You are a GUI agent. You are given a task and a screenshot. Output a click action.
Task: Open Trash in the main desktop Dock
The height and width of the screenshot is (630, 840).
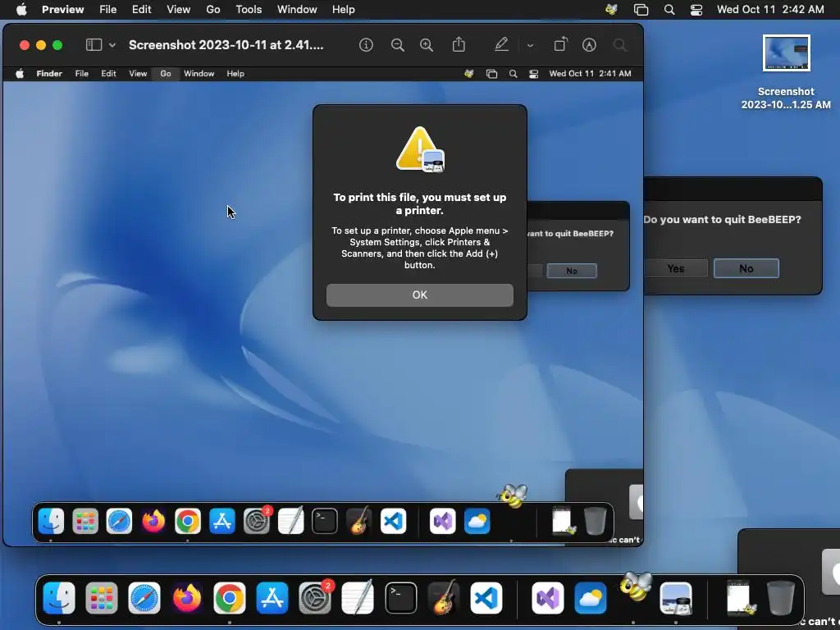(780, 598)
